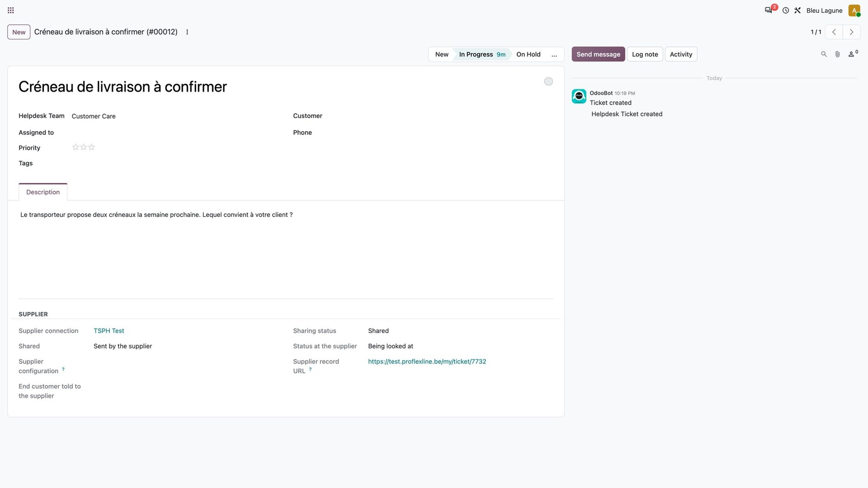The height and width of the screenshot is (488, 868).
Task: Click Supplier record URL help mark
Action: [310, 369]
